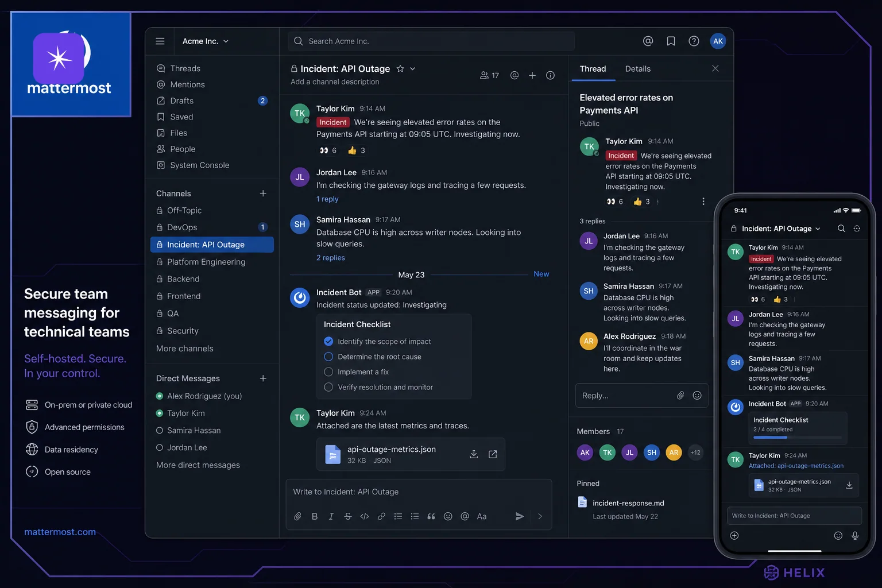Send the message with the paper plane

coord(519,516)
